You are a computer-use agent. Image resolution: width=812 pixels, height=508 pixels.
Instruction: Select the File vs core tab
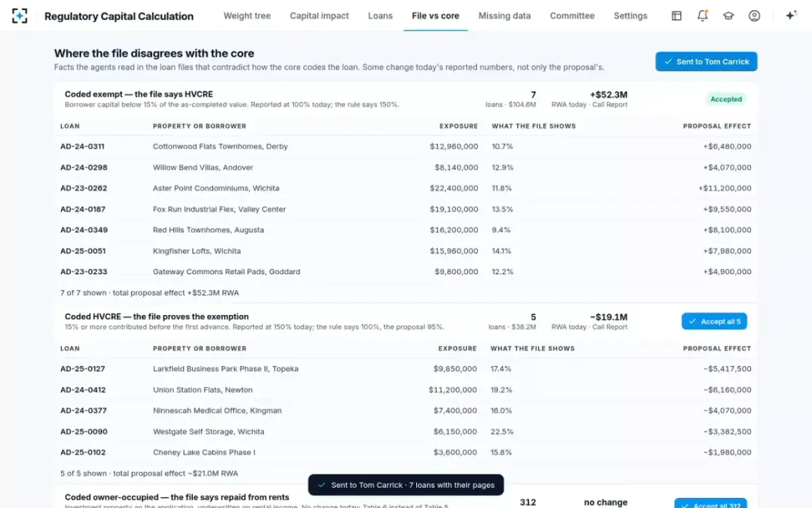point(436,16)
